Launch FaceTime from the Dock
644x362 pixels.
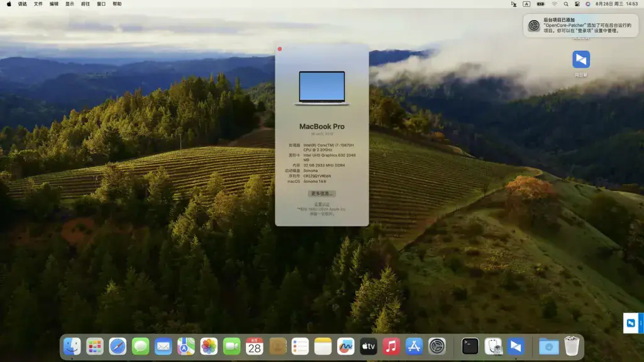pos(231,346)
